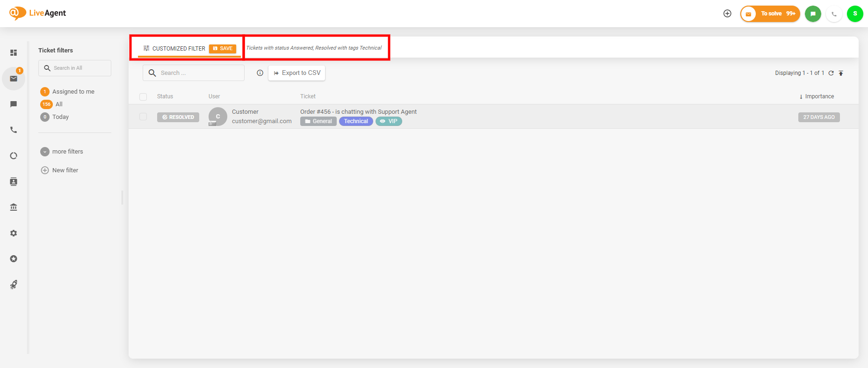The image size is (868, 368).
Task: Open the Customers contacts icon in sidebar
Action: (x=14, y=182)
